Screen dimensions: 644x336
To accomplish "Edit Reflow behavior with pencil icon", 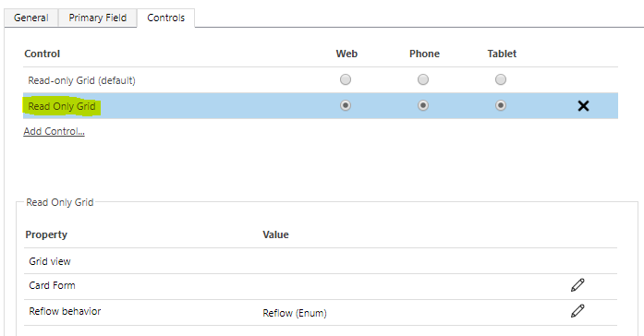I will pyautogui.click(x=577, y=311).
